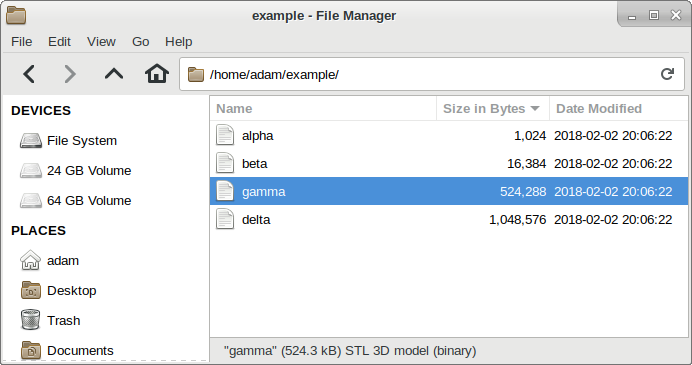Go back with the left arrow button
Screen dimensions: 692x365
coord(29,74)
